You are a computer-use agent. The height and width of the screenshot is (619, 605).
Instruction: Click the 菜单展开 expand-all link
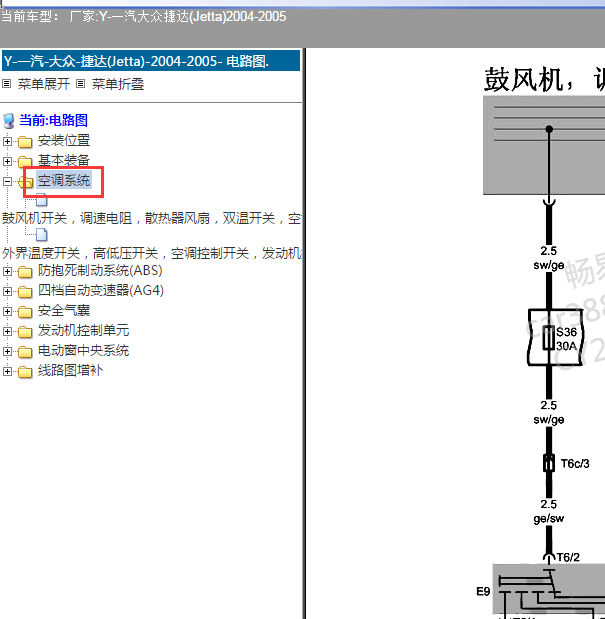coord(43,84)
